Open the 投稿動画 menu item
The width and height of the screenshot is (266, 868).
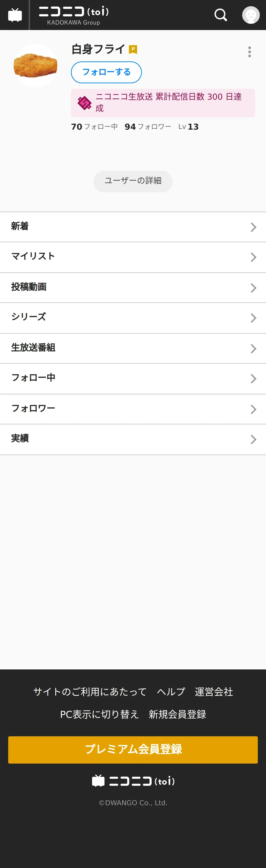point(133,288)
